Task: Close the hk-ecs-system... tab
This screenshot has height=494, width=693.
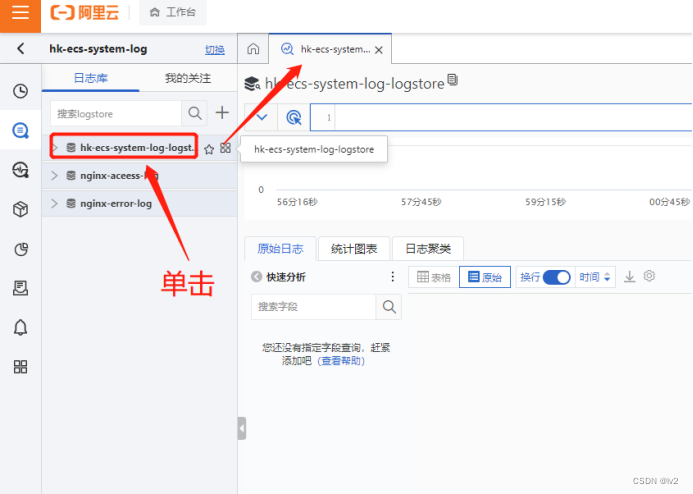Action: tap(379, 50)
